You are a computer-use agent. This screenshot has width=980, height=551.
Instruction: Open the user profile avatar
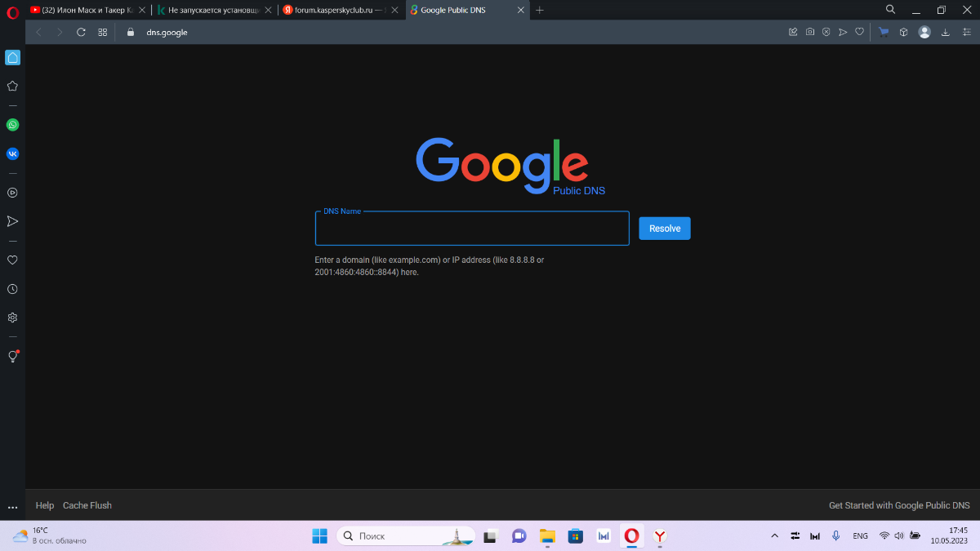point(924,32)
